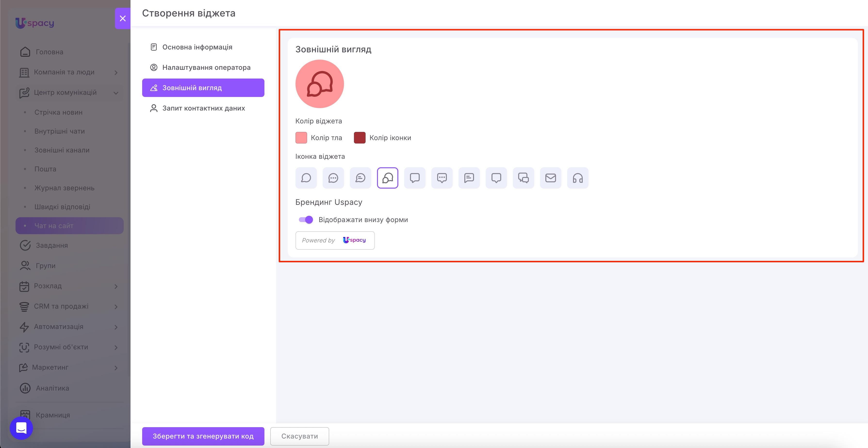868x448 pixels.
Task: Select the square bubble with three dots icon
Action: pos(442,178)
